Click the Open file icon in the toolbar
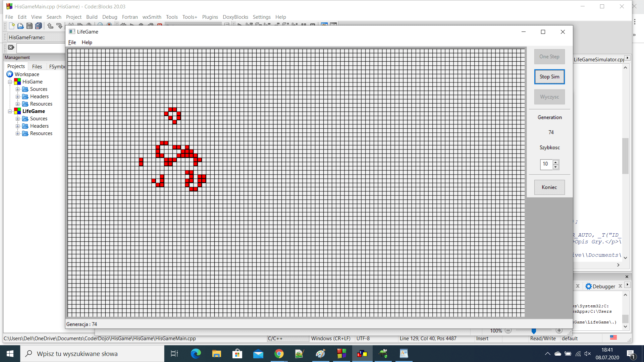 20,26
